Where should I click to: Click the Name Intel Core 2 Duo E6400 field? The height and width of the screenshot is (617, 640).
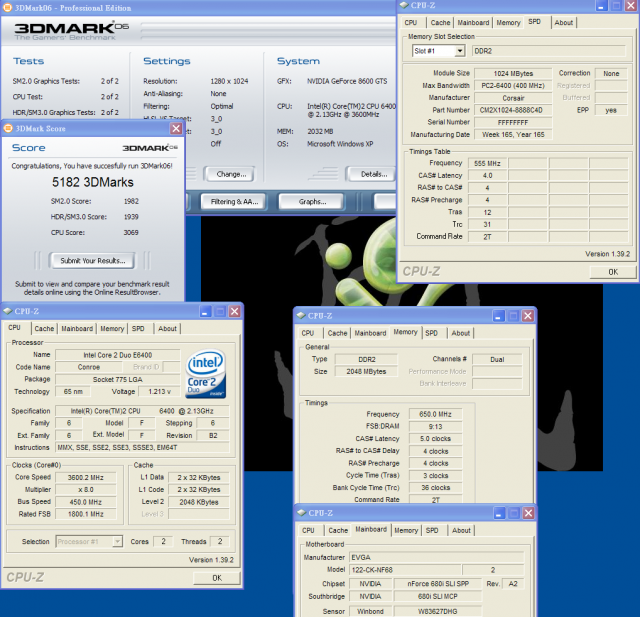click(x=118, y=355)
